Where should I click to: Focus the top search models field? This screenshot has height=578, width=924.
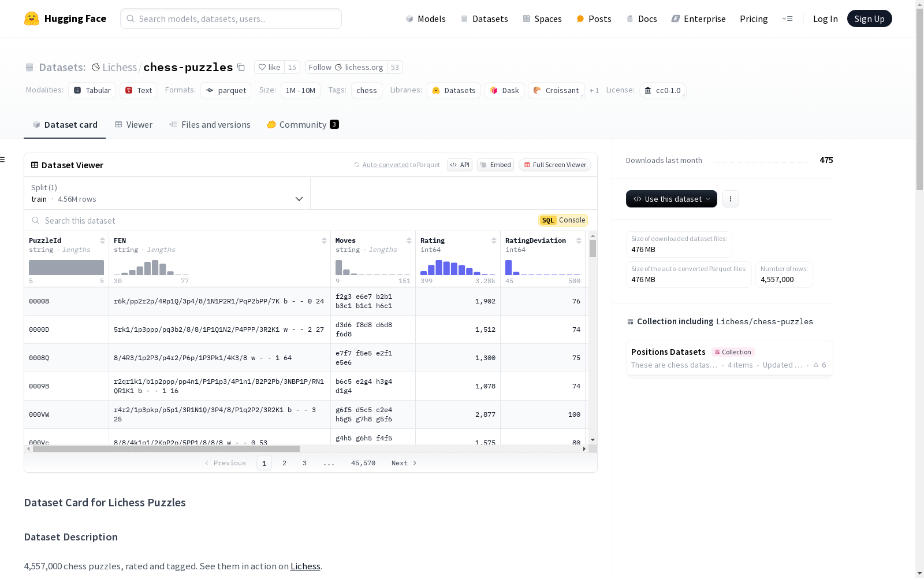pyautogui.click(x=231, y=18)
